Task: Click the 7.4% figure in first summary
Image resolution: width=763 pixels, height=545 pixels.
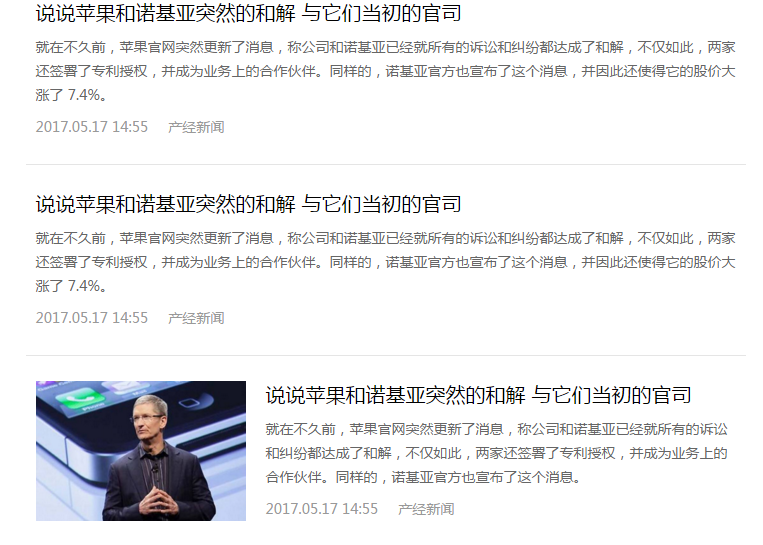Action: (x=84, y=95)
